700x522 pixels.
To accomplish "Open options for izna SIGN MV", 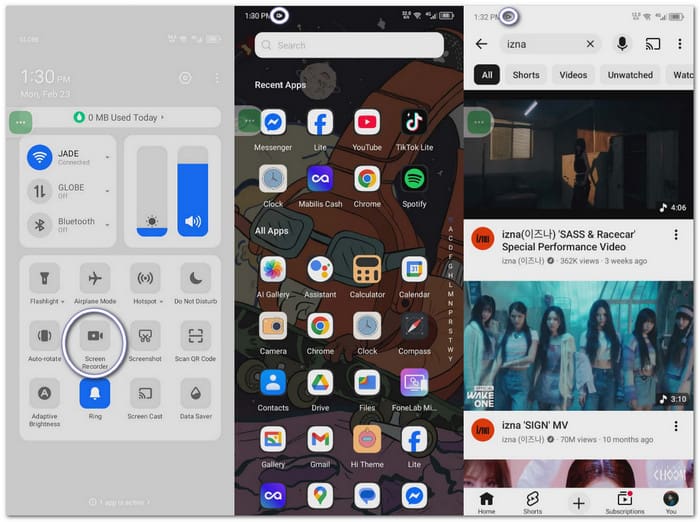I will pyautogui.click(x=676, y=426).
